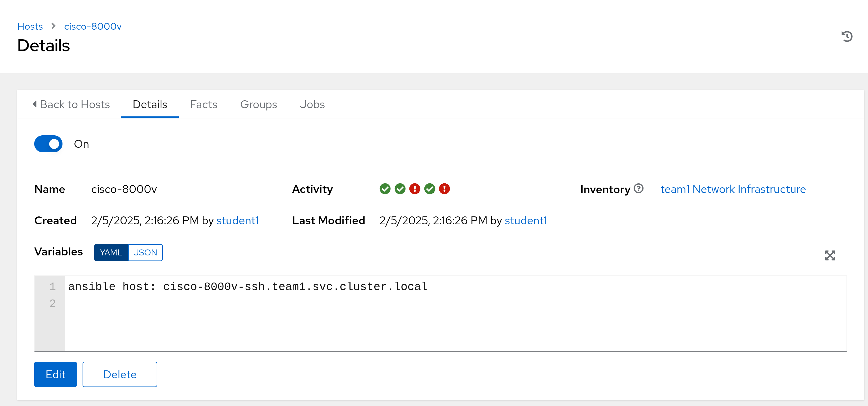Open the second successful job status icon
Image resolution: width=868 pixels, height=406 pixels.
(400, 189)
